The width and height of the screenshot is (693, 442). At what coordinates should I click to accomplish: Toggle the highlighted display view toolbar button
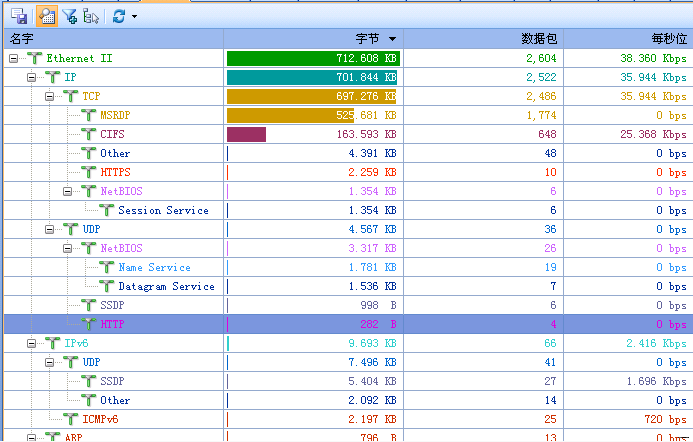pos(45,15)
